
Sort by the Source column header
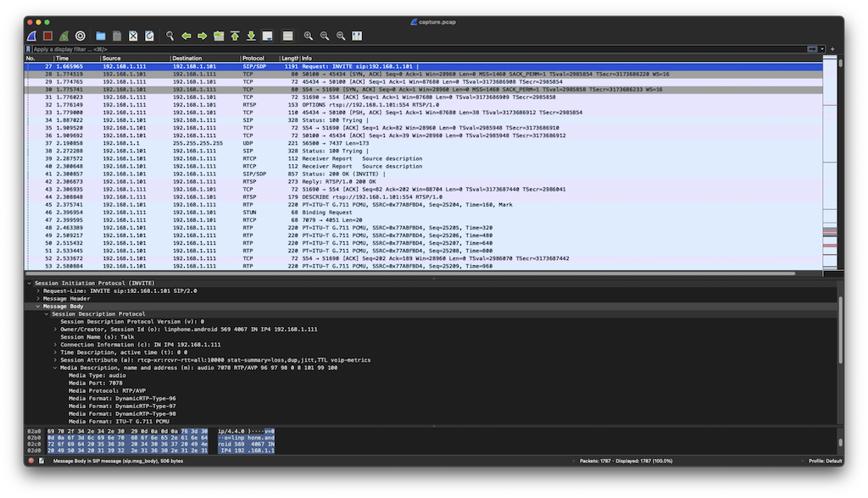click(135, 58)
